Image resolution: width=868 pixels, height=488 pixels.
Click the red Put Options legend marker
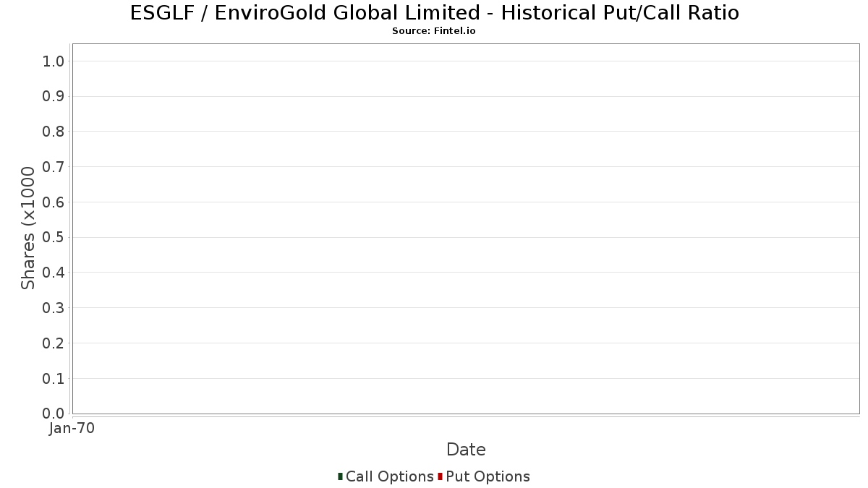point(440,476)
